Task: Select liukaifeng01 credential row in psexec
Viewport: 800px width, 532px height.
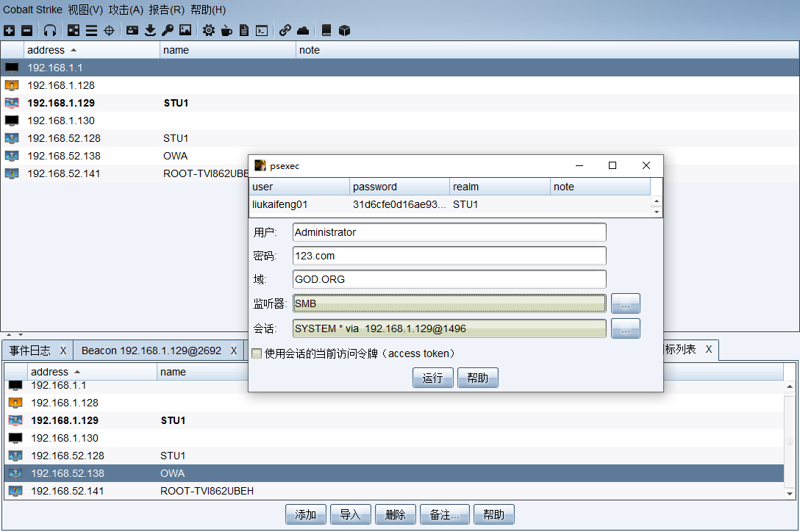Action: [450, 204]
